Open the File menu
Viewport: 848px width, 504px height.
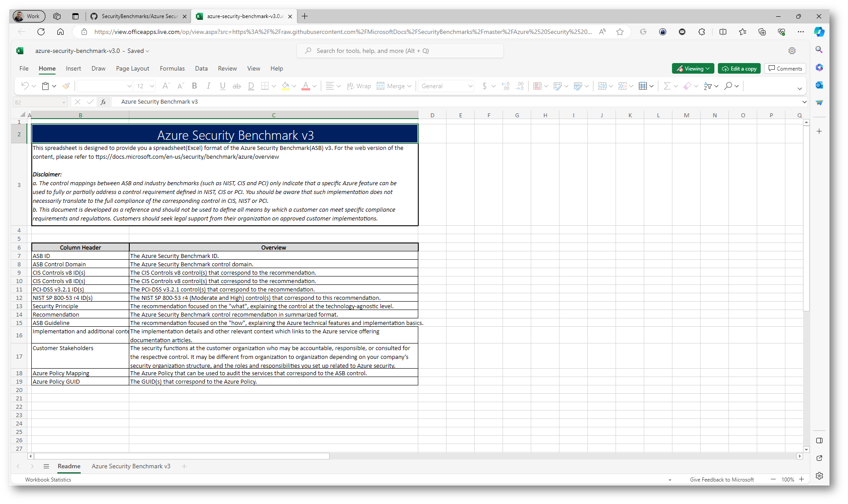click(x=24, y=68)
